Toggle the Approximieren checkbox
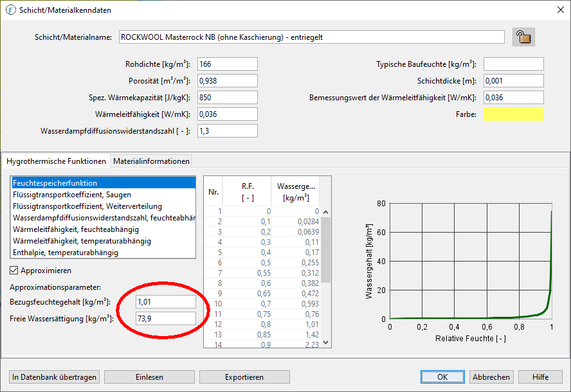The image size is (571, 392). point(15,271)
